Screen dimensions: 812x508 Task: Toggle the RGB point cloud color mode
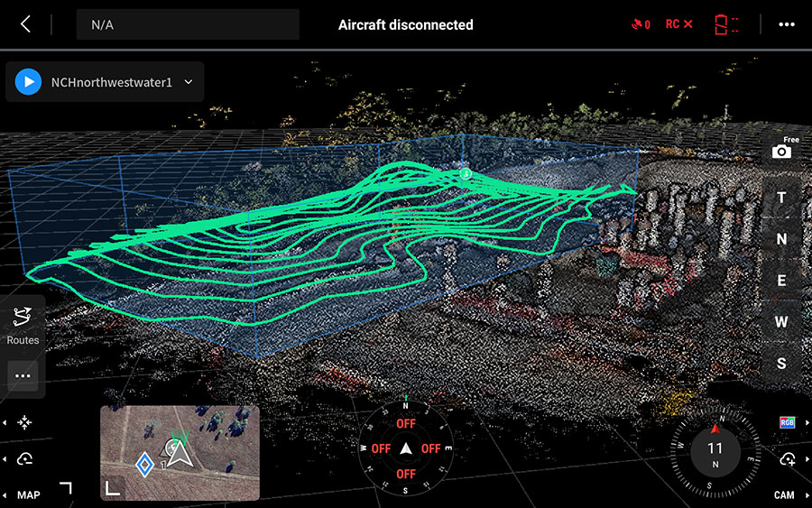pyautogui.click(x=787, y=422)
